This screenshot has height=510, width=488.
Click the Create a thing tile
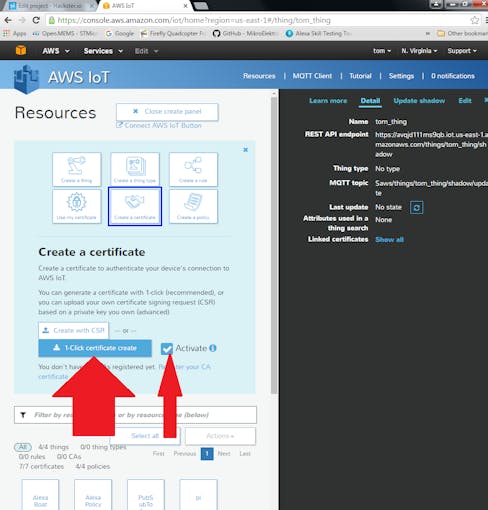click(77, 169)
